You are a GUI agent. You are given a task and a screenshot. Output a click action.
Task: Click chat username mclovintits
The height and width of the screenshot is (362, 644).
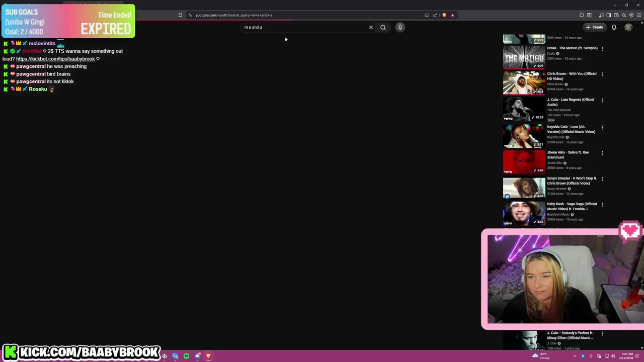tap(42, 44)
